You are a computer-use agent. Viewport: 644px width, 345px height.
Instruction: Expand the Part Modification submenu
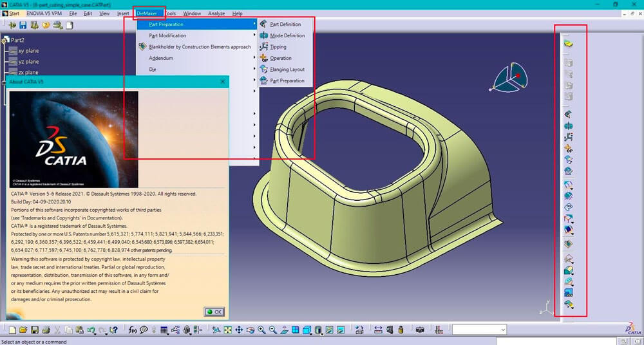(x=198, y=36)
